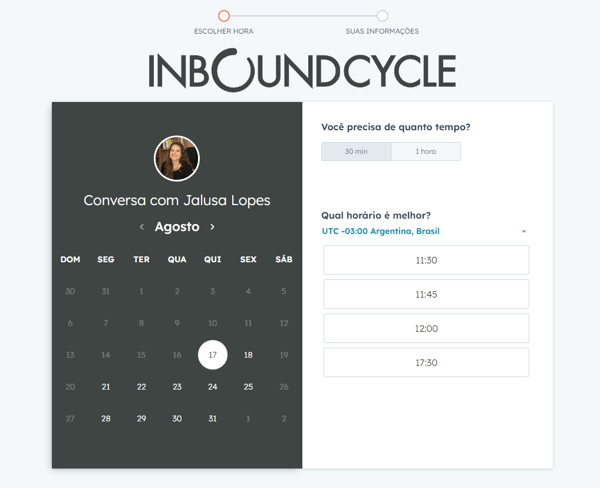Image resolution: width=600 pixels, height=488 pixels.
Task: Pick day 25 in the calendar
Action: pyautogui.click(x=248, y=387)
